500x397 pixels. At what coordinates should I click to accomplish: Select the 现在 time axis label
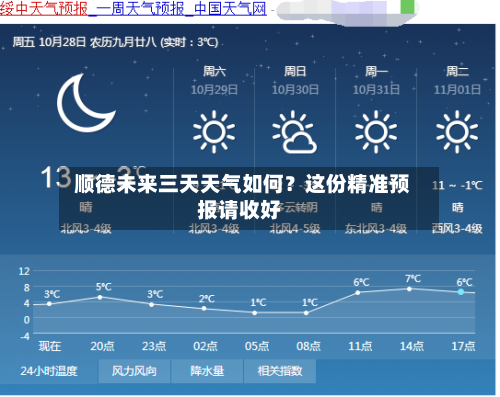(50, 346)
